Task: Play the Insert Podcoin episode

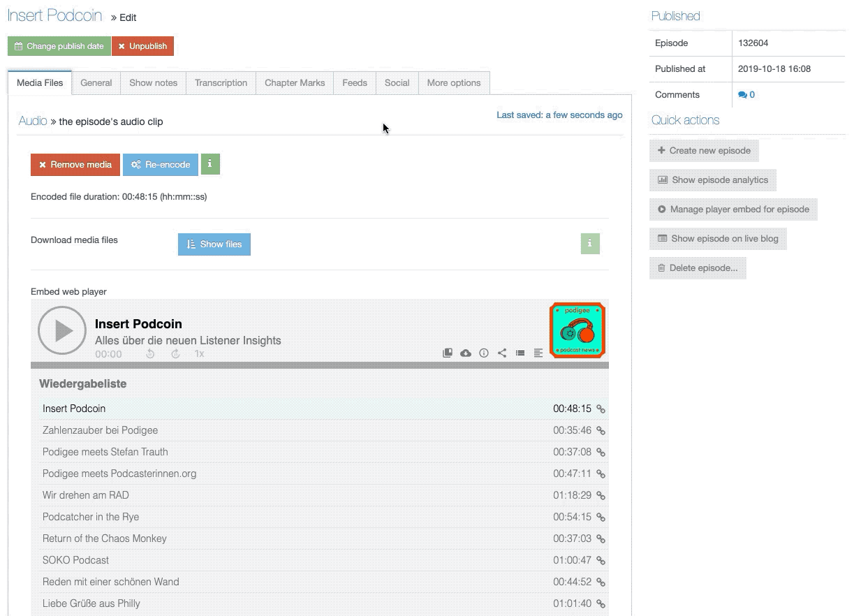Action: [x=62, y=330]
